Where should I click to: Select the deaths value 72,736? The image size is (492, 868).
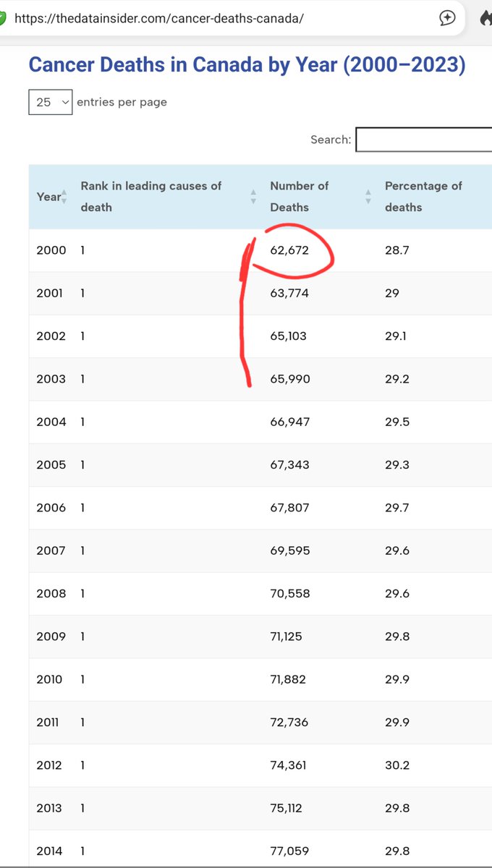click(x=289, y=723)
